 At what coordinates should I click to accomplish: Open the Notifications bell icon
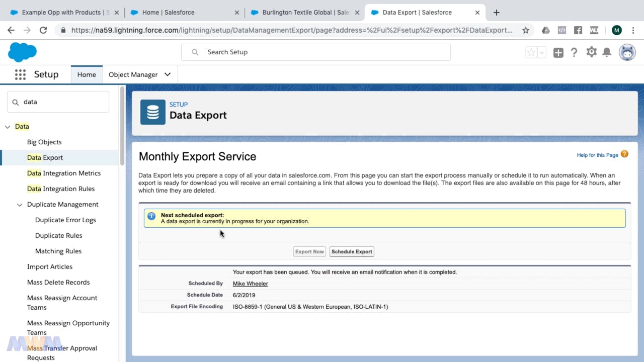607,52
